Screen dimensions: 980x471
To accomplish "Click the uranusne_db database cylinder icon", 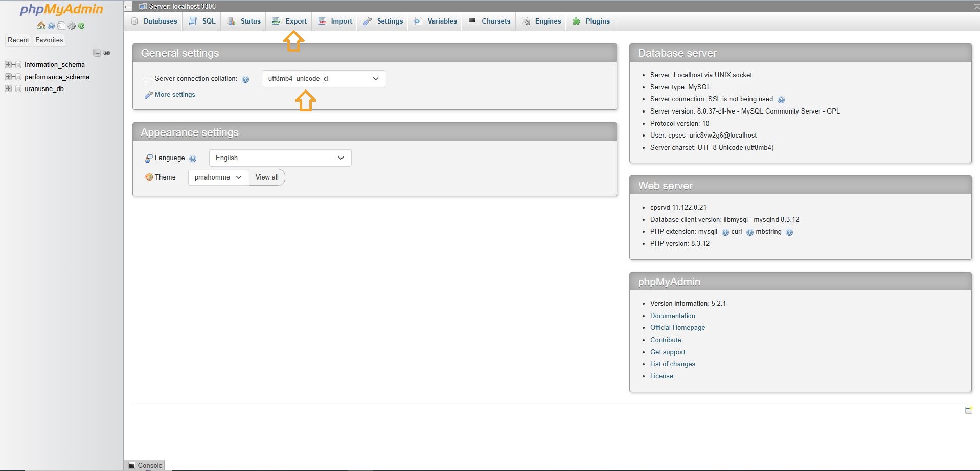I will [18, 88].
